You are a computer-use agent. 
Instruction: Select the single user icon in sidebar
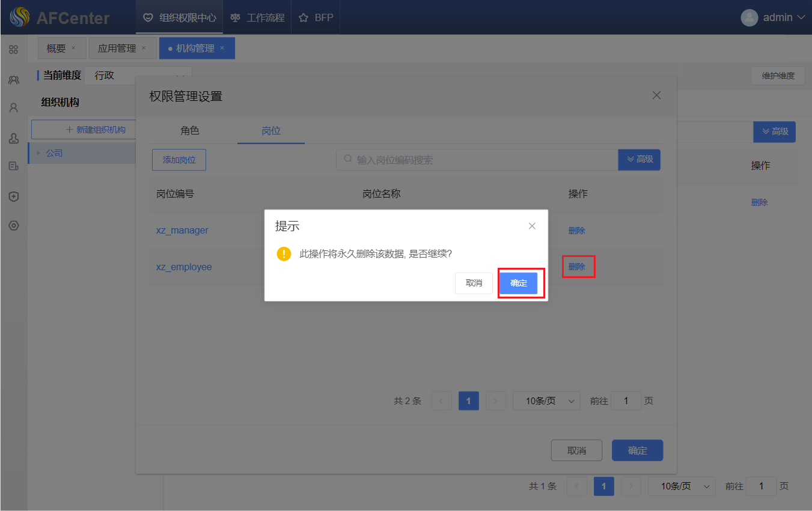[13, 108]
